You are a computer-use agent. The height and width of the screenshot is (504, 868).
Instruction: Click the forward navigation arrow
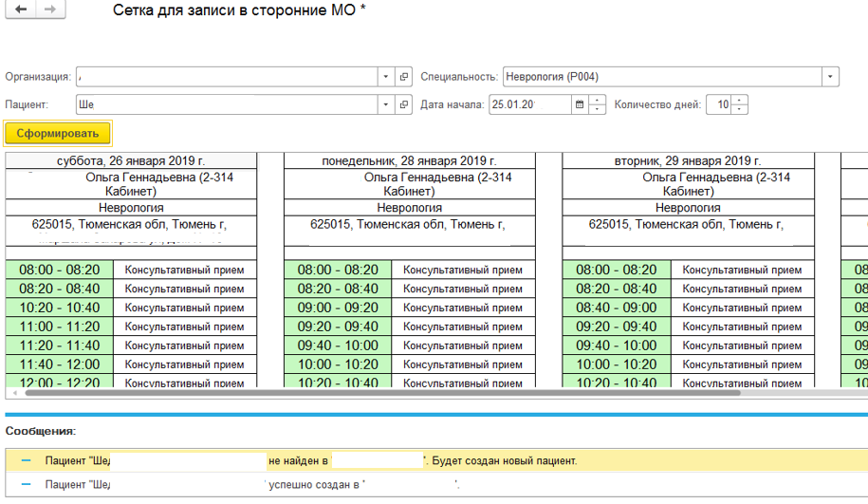[50, 9]
